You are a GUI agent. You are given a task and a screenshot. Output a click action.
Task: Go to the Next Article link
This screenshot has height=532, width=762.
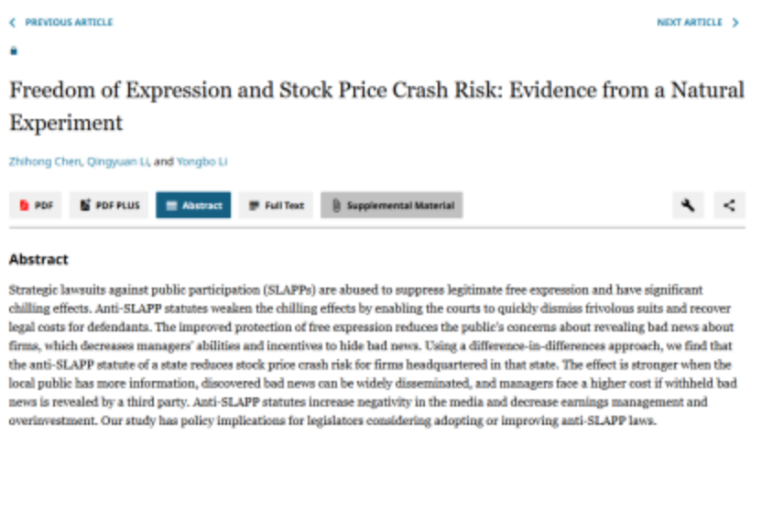click(689, 23)
